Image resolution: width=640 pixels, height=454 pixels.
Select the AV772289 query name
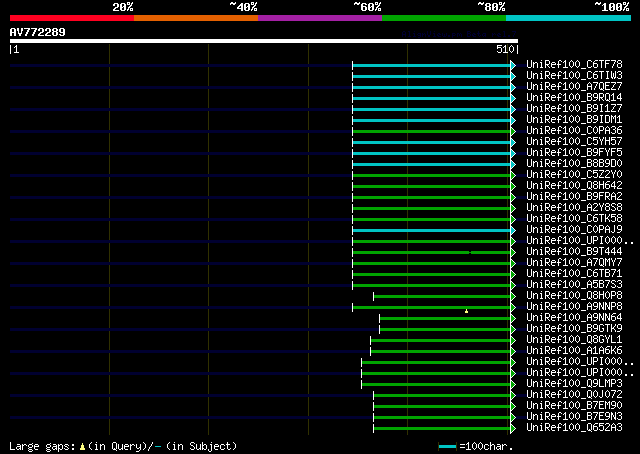38,32
